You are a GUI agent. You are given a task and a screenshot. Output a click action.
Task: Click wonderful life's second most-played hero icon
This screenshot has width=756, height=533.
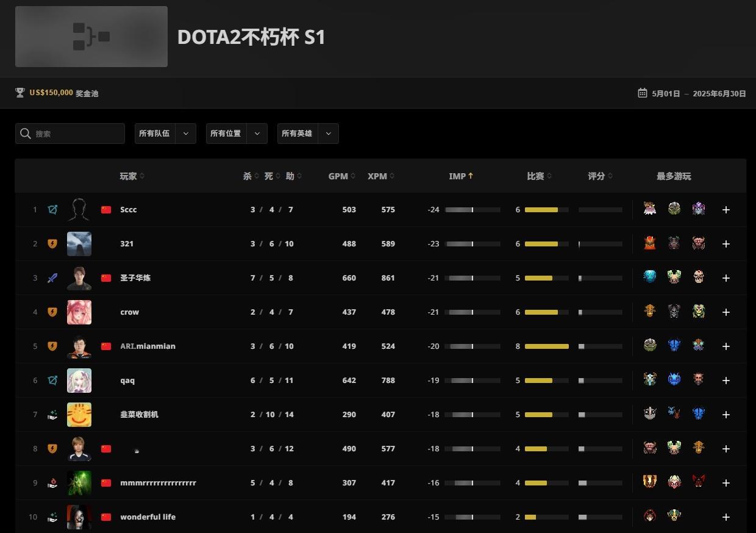[674, 516]
